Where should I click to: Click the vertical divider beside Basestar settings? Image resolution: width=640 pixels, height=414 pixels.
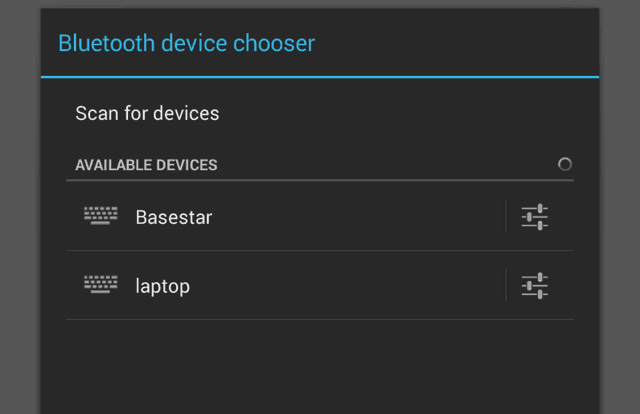coord(506,216)
